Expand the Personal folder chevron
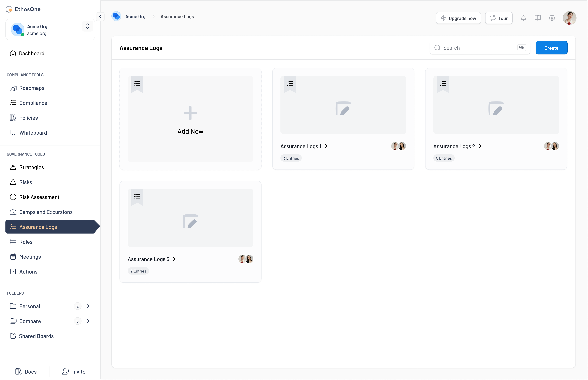The height and width of the screenshot is (380, 588). [88, 306]
